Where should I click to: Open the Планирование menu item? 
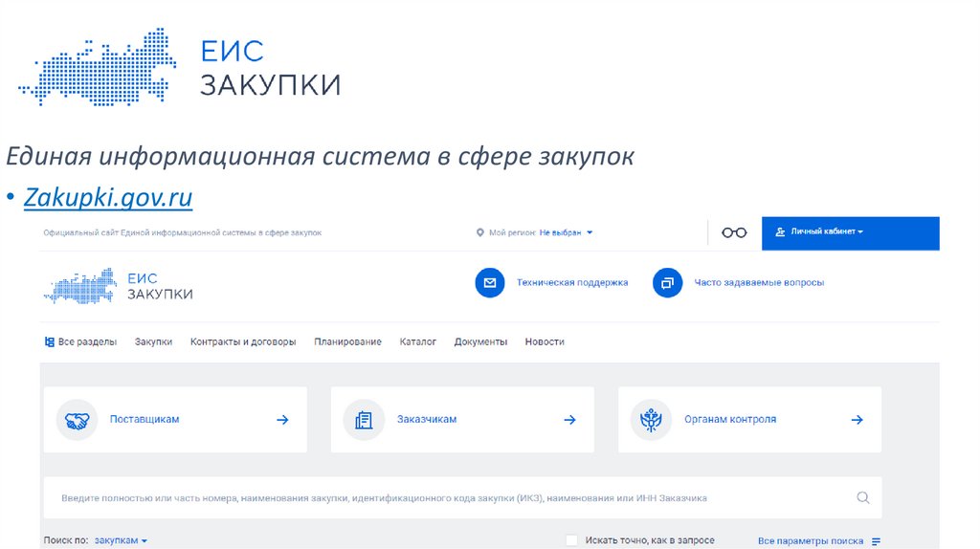pyautogui.click(x=347, y=341)
